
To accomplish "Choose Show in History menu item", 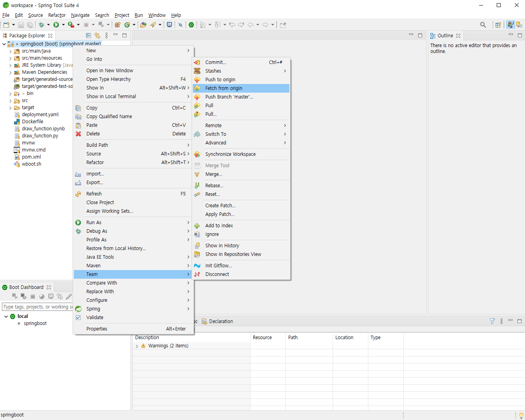I will click(241, 246).
